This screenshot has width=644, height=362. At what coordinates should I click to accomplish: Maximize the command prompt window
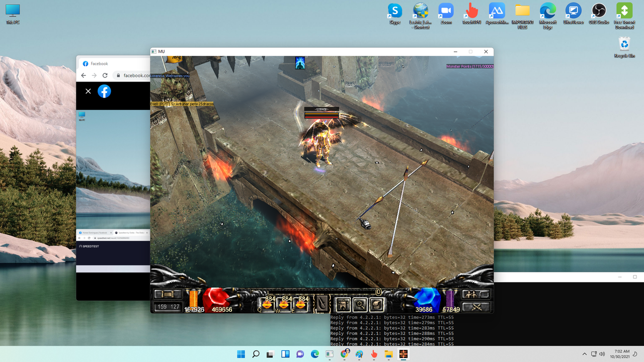(x=635, y=277)
